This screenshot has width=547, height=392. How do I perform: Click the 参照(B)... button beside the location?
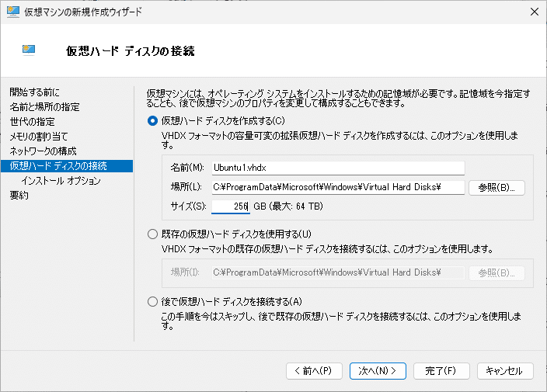pos(496,188)
